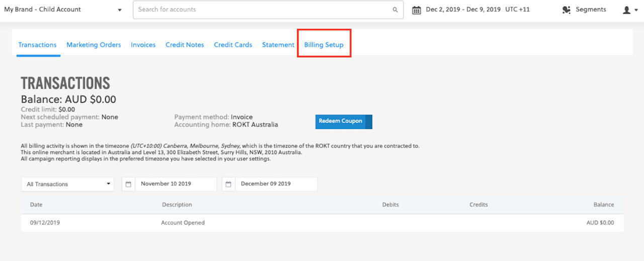644x261 pixels.
Task: Select the 09/12/2019 date cell
Action: click(45, 223)
